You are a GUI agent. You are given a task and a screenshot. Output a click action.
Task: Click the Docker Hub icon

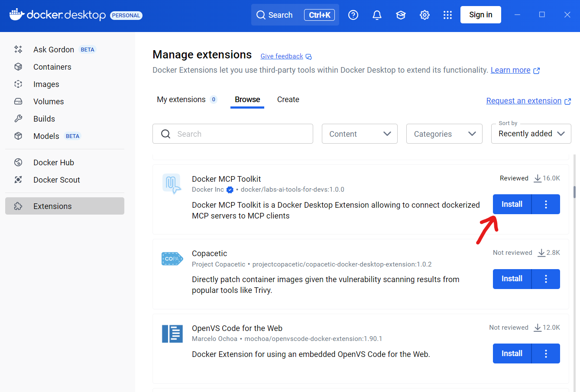[x=18, y=162]
